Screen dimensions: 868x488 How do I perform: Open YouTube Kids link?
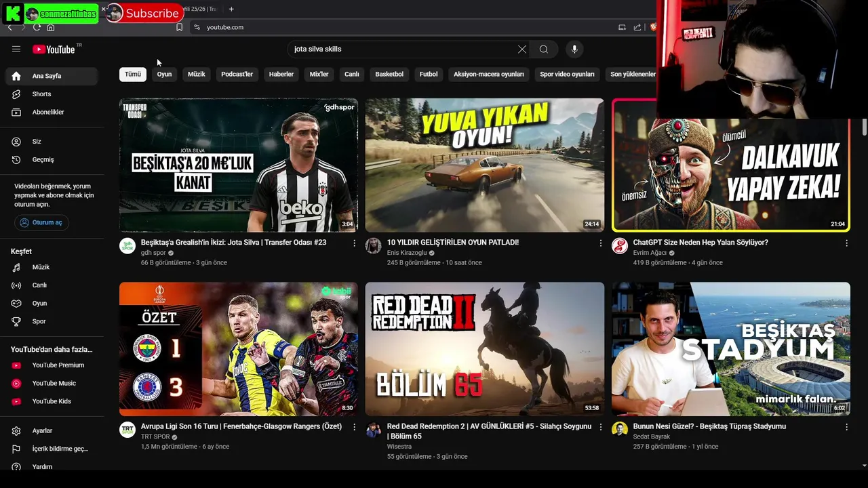tap(52, 401)
